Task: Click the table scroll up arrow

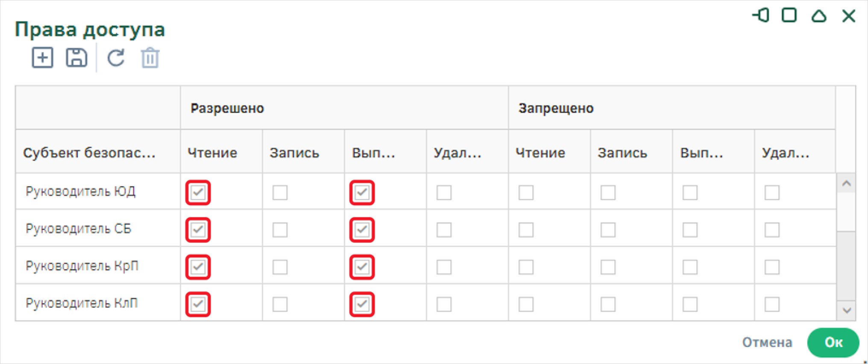Action: [x=846, y=184]
